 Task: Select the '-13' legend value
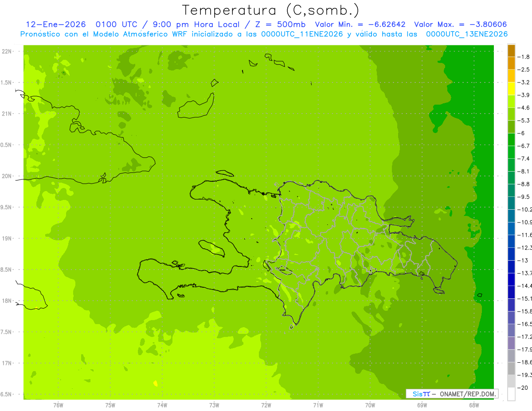click(523, 261)
